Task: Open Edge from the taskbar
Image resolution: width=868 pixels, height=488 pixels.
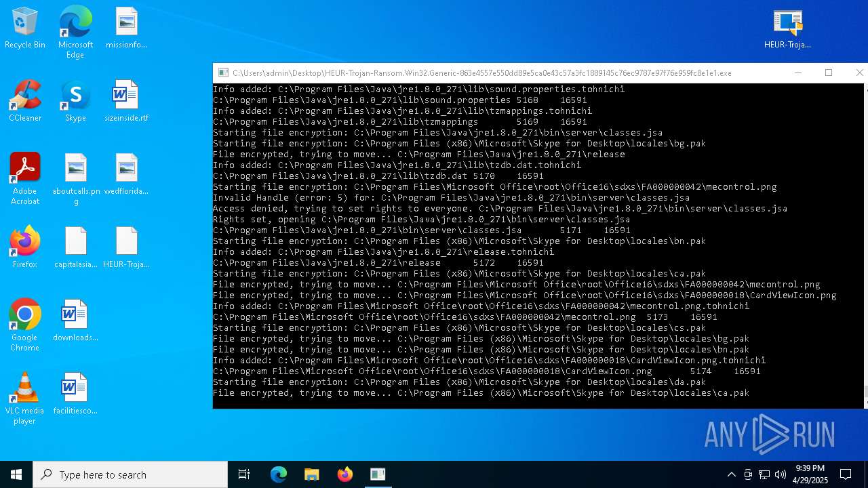Action: (279, 474)
